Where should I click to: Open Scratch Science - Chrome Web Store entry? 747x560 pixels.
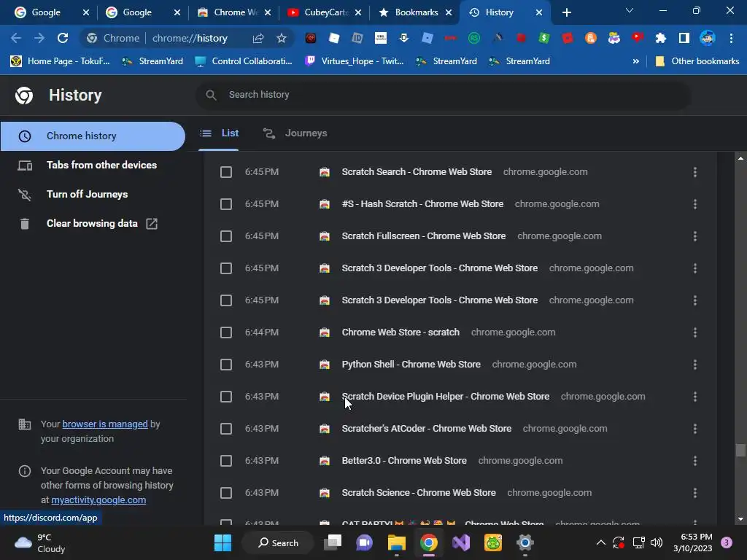tap(418, 493)
